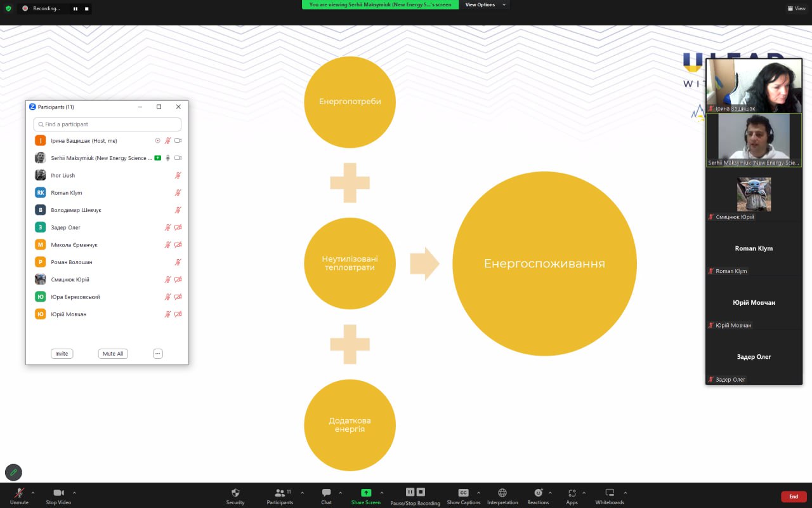Viewport: 812px width, 508px height.
Task: Click the Invite button
Action: click(62, 354)
